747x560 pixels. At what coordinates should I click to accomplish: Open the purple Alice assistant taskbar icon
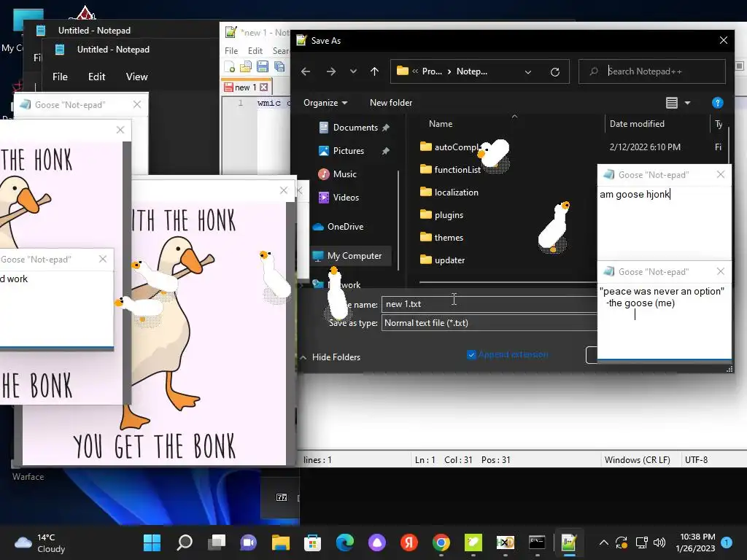(377, 542)
